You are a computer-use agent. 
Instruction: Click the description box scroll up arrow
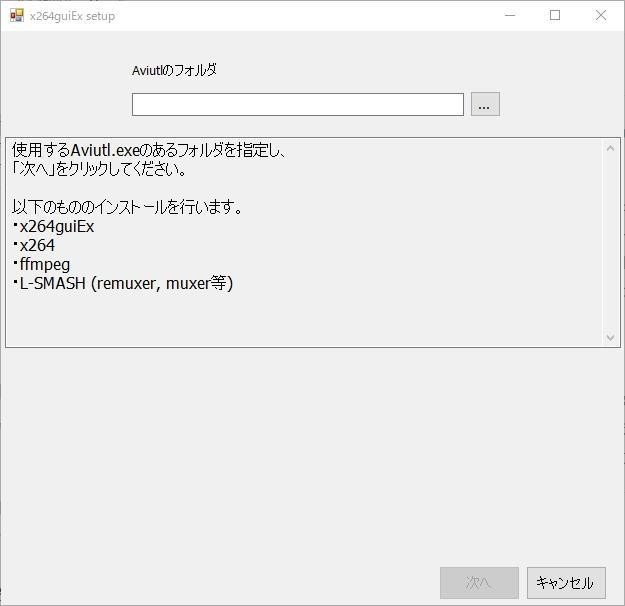pos(610,148)
